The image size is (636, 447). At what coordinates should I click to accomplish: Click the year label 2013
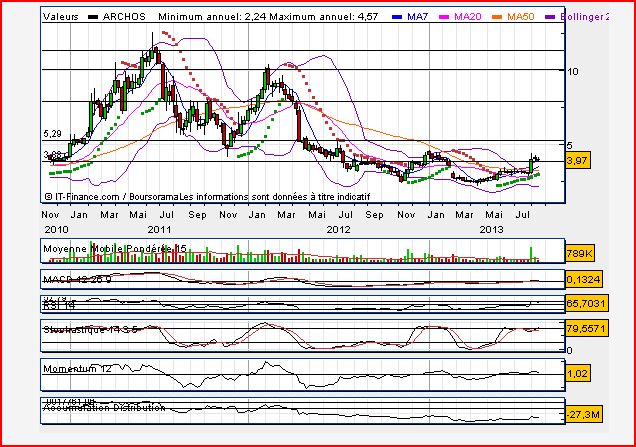pos(492,230)
